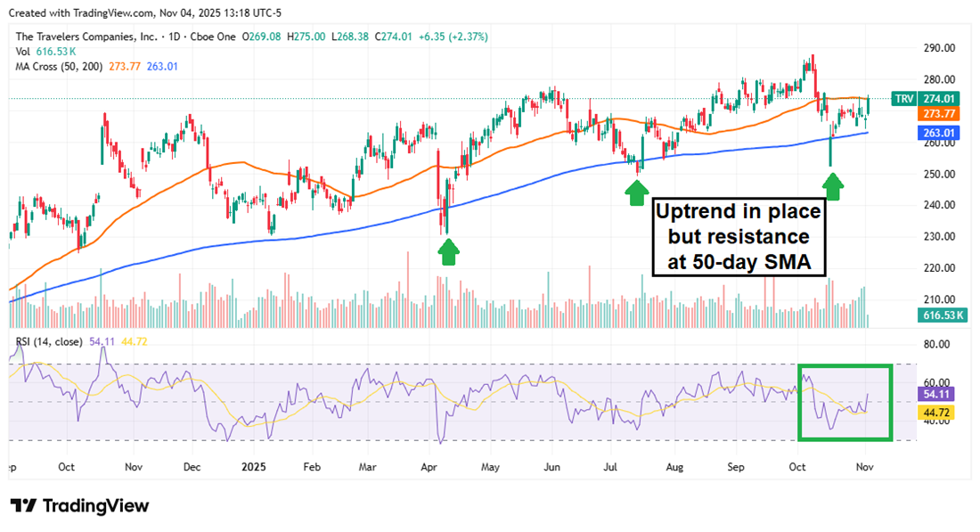Image resolution: width=980 pixels, height=532 pixels.
Task: Click the 250.00 price axis tick
Action: [x=939, y=174]
